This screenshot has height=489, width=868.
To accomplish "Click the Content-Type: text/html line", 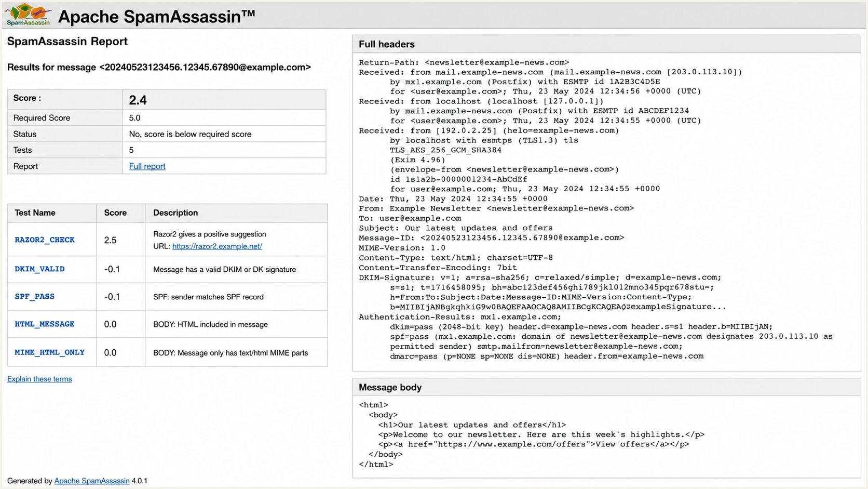I will coord(456,258).
